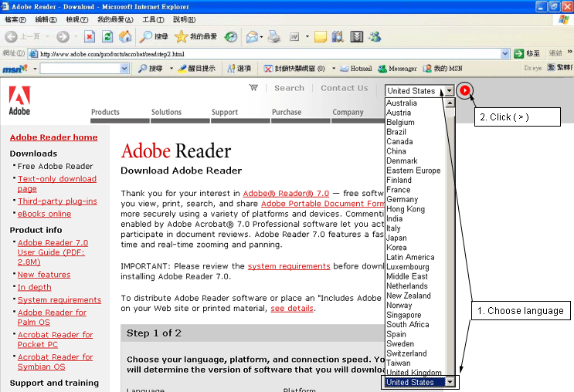The image size is (574, 392).
Task: Expand the msn logo dropdown arrow
Action: [35, 69]
